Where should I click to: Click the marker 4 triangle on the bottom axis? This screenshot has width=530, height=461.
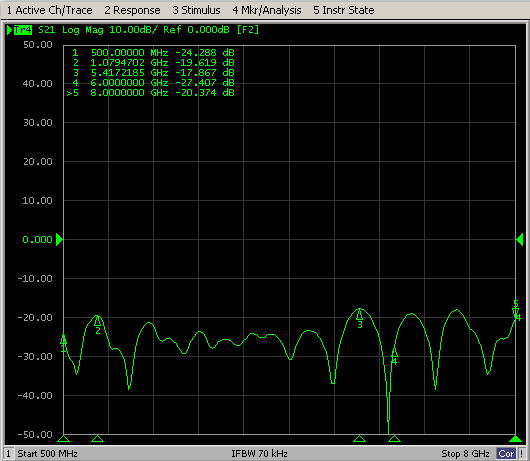pyautogui.click(x=394, y=439)
